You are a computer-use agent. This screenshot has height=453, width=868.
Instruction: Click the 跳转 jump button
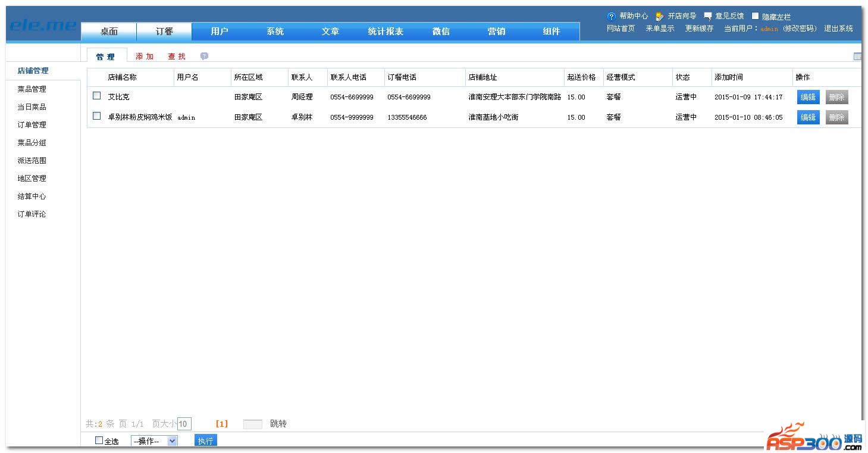point(278,424)
